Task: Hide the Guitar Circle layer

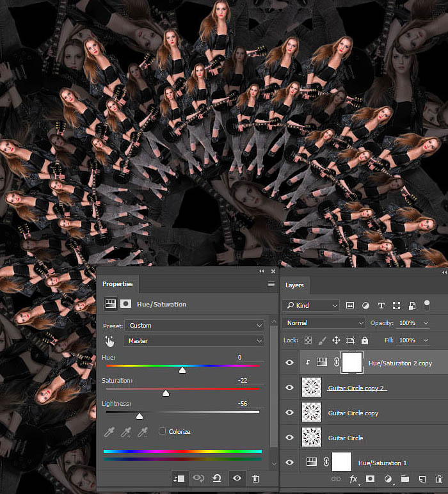Action: pyautogui.click(x=289, y=437)
